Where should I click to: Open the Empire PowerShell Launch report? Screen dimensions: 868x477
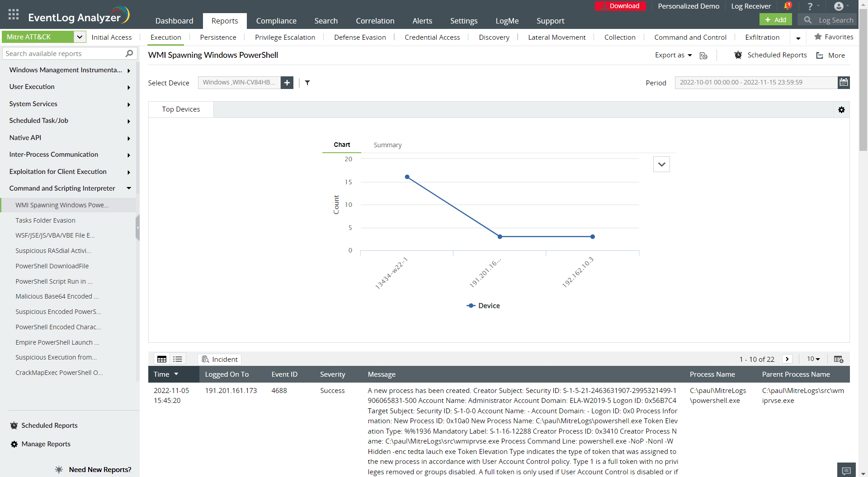pyautogui.click(x=57, y=342)
